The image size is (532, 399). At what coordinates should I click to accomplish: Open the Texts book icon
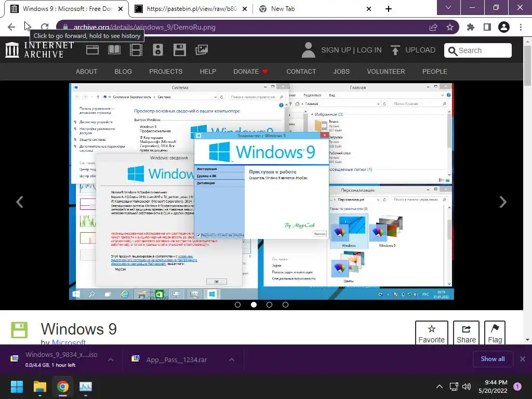pos(114,50)
